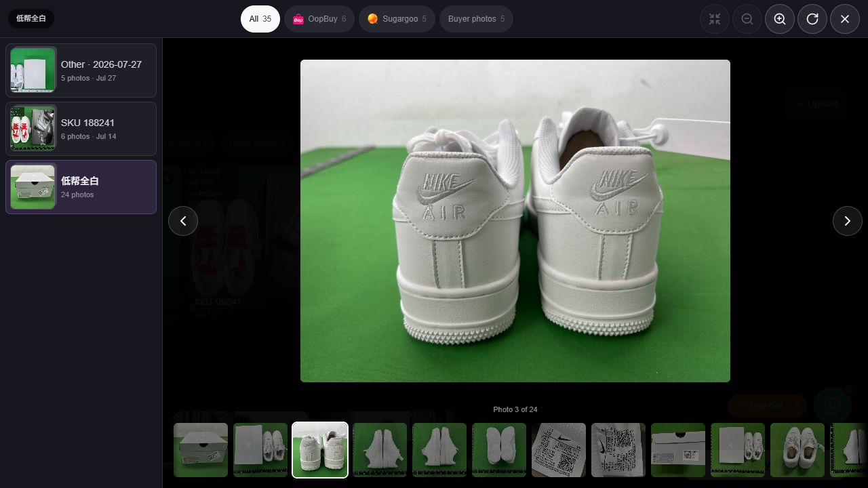
Task: Click the zoom out magnifier icon
Action: [747, 19]
